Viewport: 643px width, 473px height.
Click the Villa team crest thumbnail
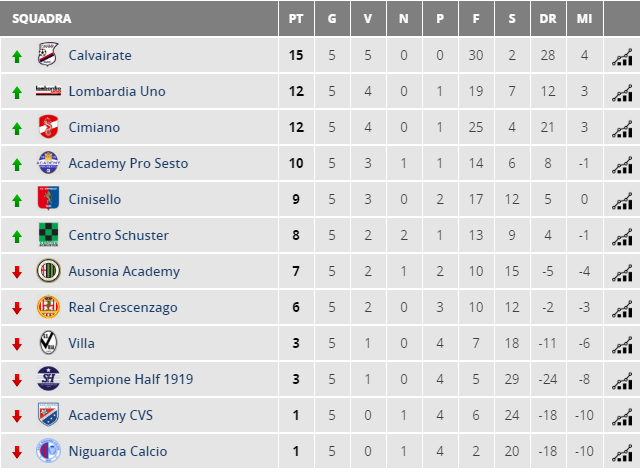pos(48,343)
